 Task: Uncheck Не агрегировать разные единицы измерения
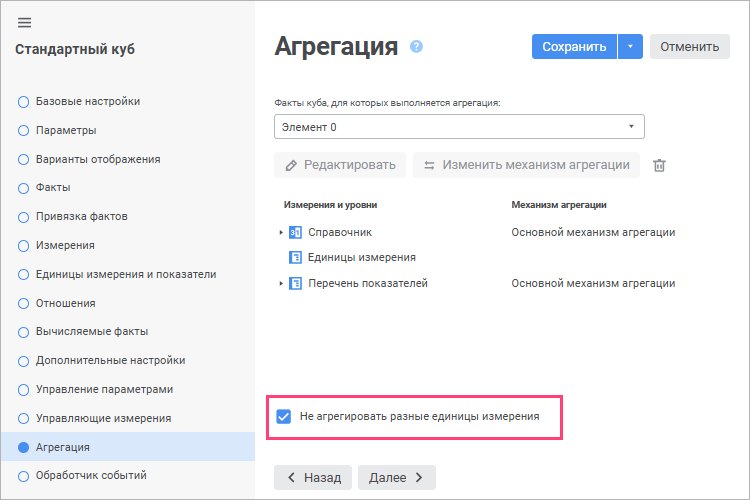[x=284, y=416]
